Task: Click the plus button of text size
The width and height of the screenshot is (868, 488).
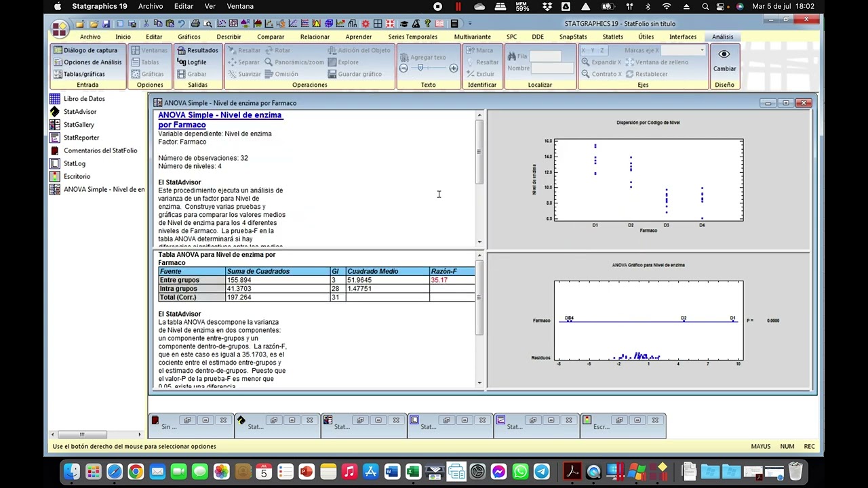Action: pos(453,68)
